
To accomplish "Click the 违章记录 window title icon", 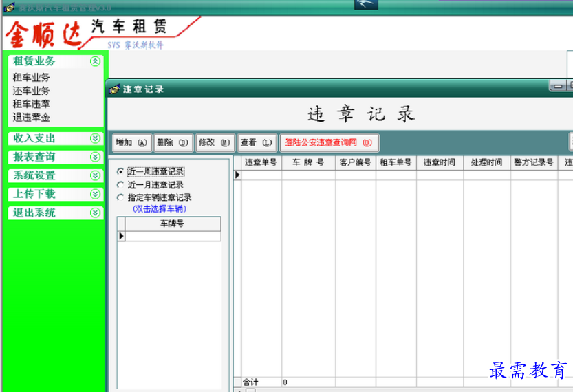I will pyautogui.click(x=114, y=89).
